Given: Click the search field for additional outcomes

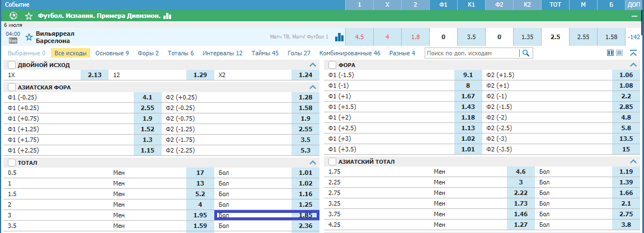Looking at the screenshot, I should [x=472, y=53].
